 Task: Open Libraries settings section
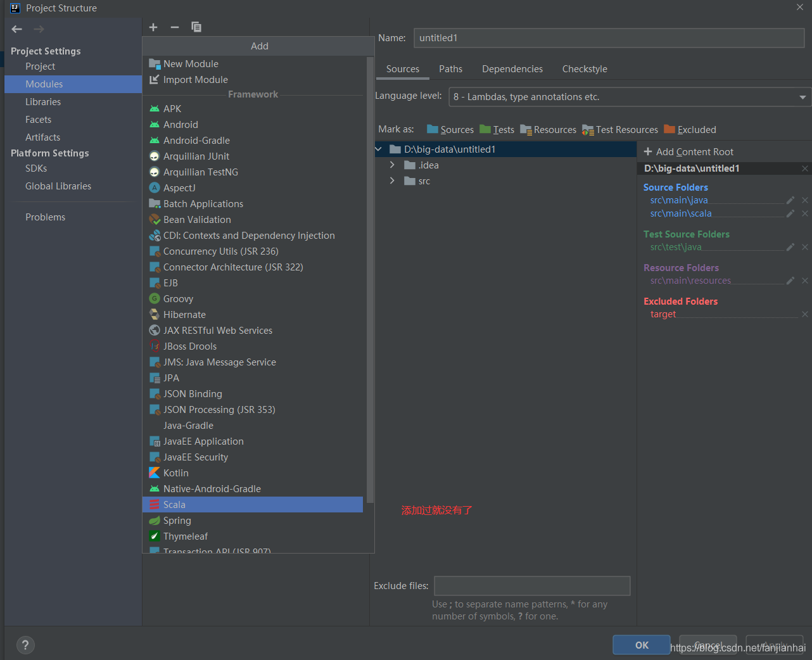tap(73, 102)
